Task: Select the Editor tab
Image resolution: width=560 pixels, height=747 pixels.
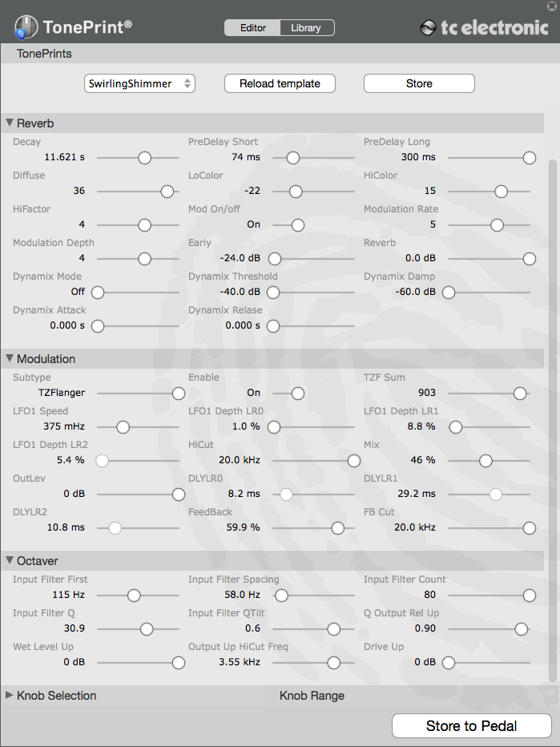Action: click(253, 28)
